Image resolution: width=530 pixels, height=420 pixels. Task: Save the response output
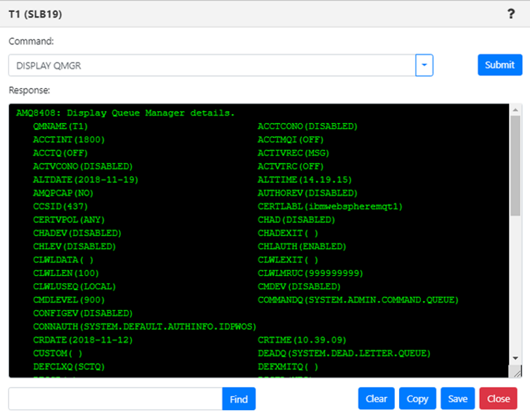(x=458, y=399)
